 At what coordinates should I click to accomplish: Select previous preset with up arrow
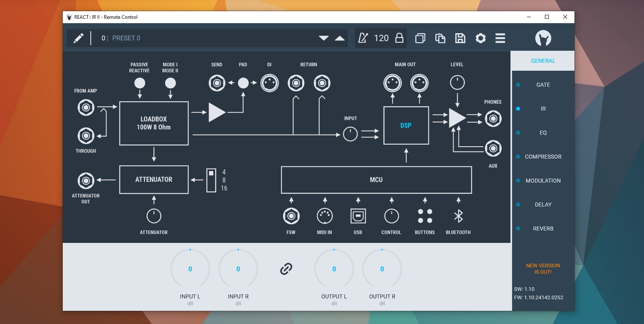pyautogui.click(x=340, y=38)
